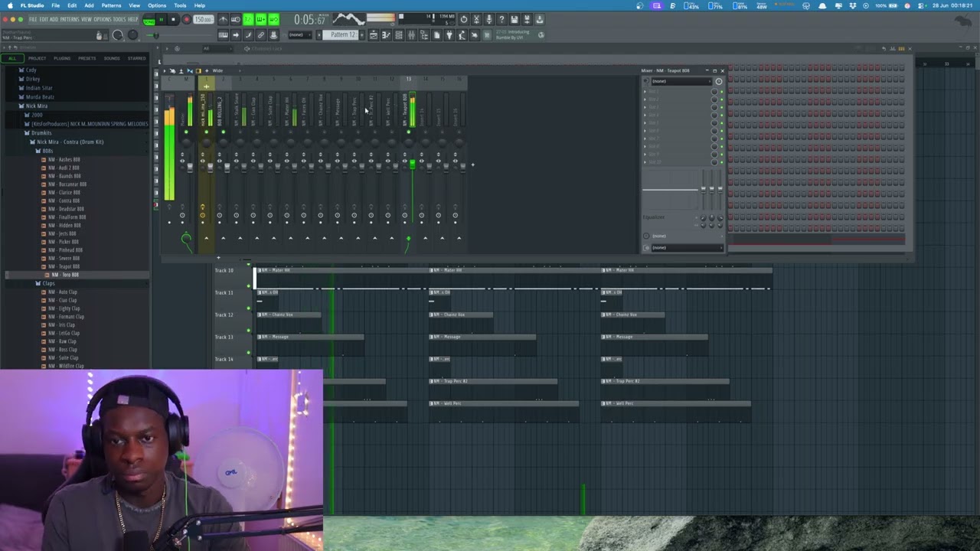Toggle the Browser view toolbar icon

tap(424, 35)
